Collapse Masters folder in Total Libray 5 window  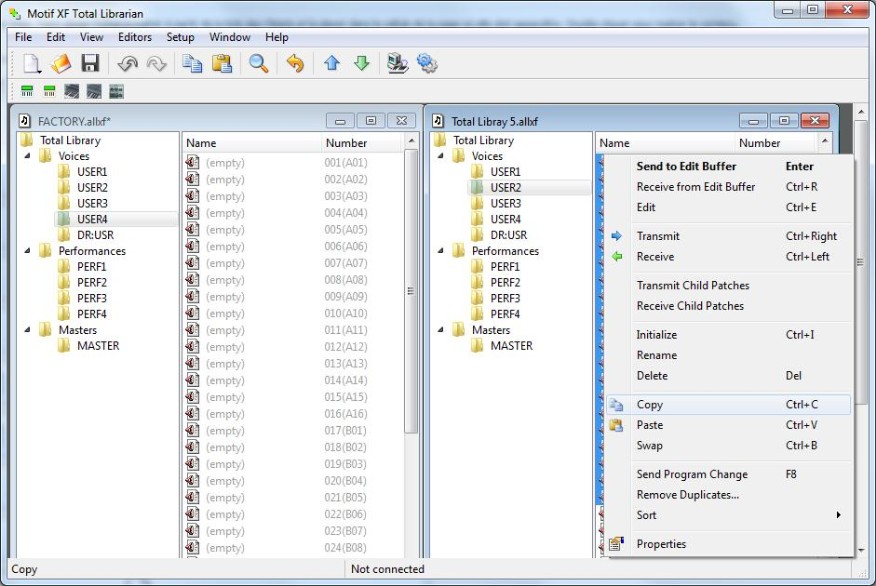tap(441, 330)
